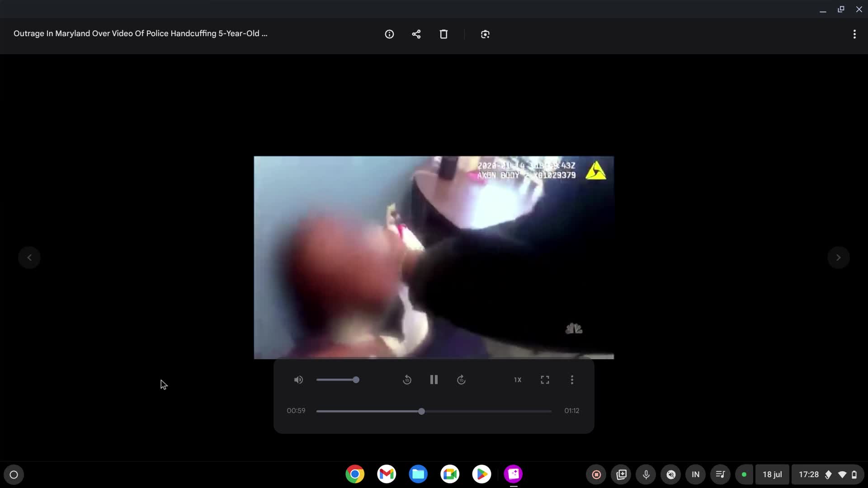Open the Gallery app's more options menu
Viewport: 868px width, 488px height.
(854, 34)
